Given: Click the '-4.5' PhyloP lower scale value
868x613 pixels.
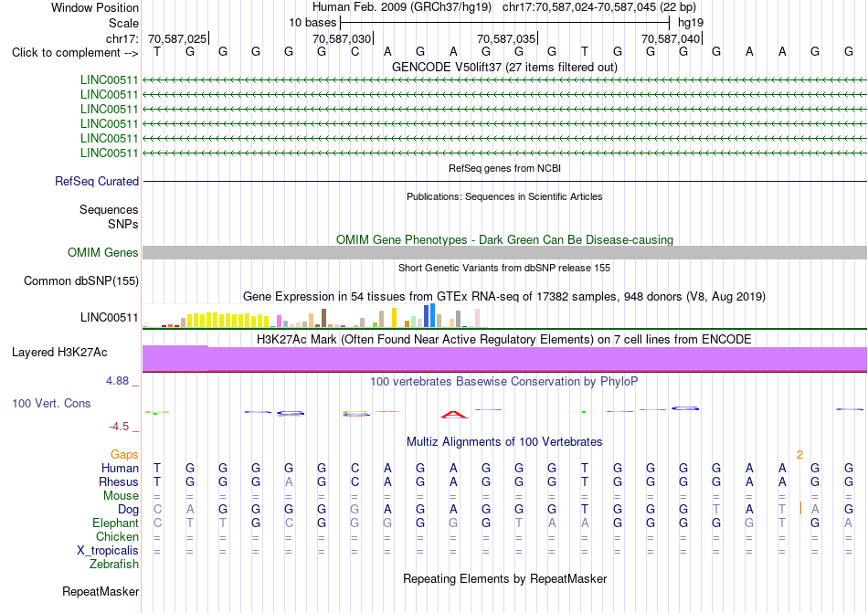Looking at the screenshot, I should coord(119,426).
